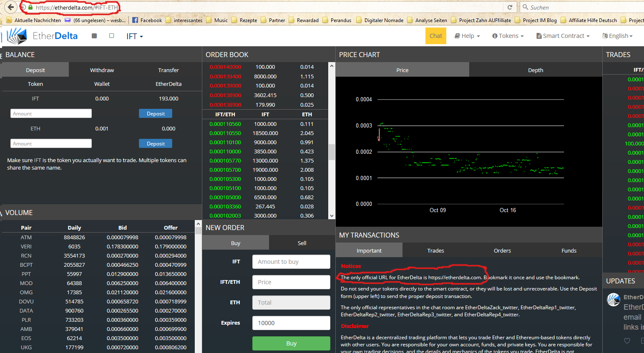Open the Rezepte bookmark folder
The height and width of the screenshot is (353, 644).
244,20
